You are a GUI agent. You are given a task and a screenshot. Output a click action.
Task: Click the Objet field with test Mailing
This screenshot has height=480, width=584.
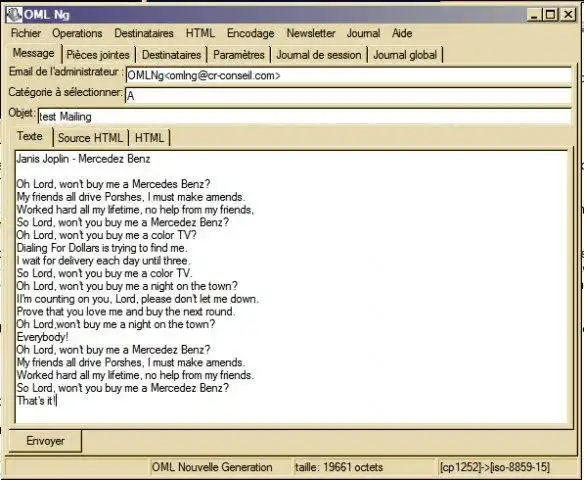pos(305,117)
